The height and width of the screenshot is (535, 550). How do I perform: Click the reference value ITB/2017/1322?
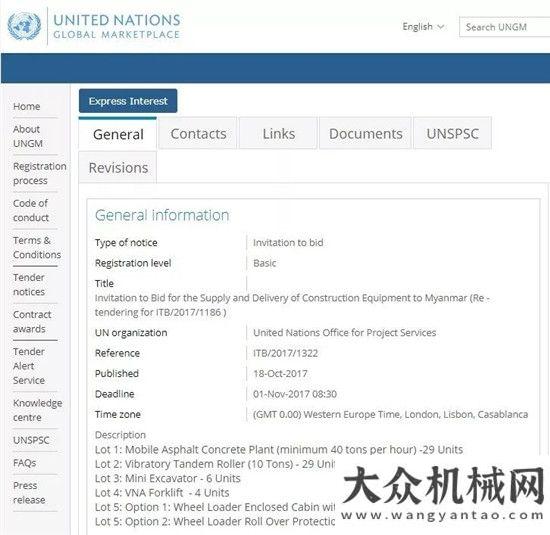[x=285, y=353]
